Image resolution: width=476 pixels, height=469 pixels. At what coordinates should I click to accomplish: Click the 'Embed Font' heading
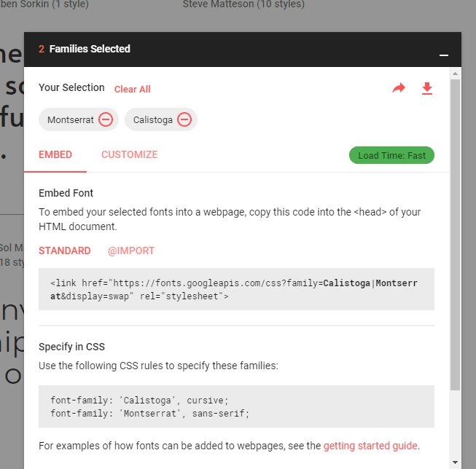point(66,193)
